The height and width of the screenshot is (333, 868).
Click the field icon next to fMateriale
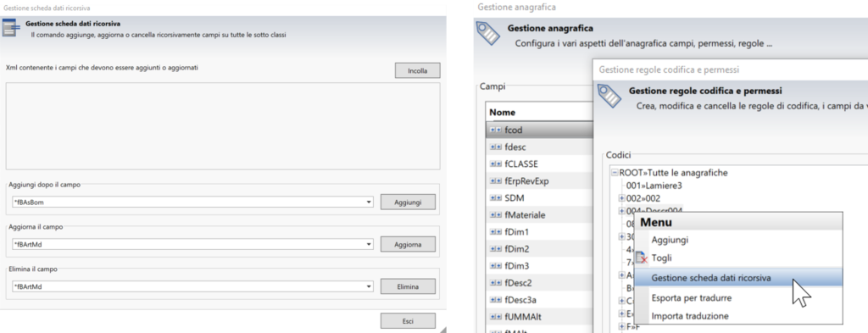click(495, 214)
